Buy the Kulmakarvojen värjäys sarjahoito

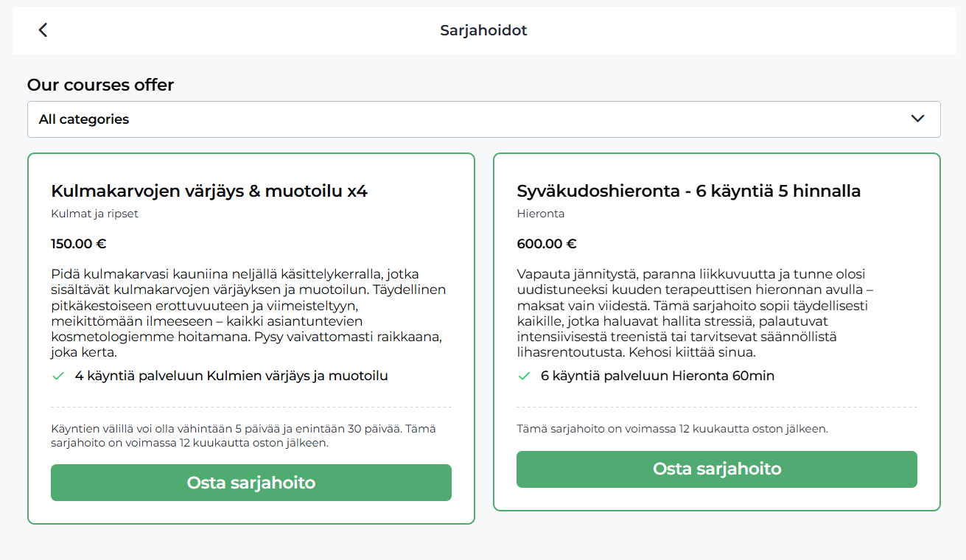pos(251,483)
